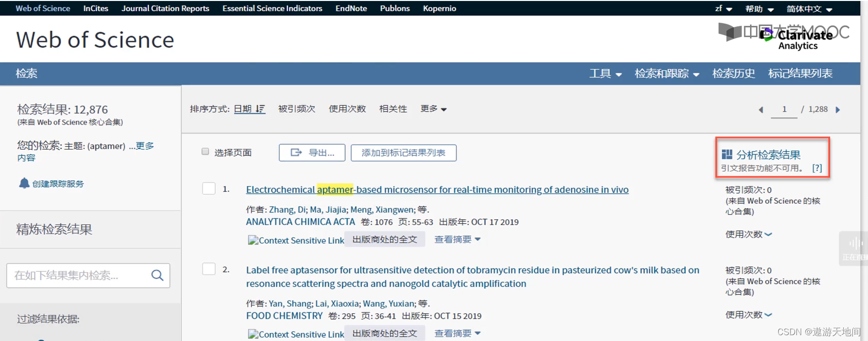This screenshot has width=868, height=341.
Task: Open the 简体中文 language dropdown
Action: tap(809, 9)
